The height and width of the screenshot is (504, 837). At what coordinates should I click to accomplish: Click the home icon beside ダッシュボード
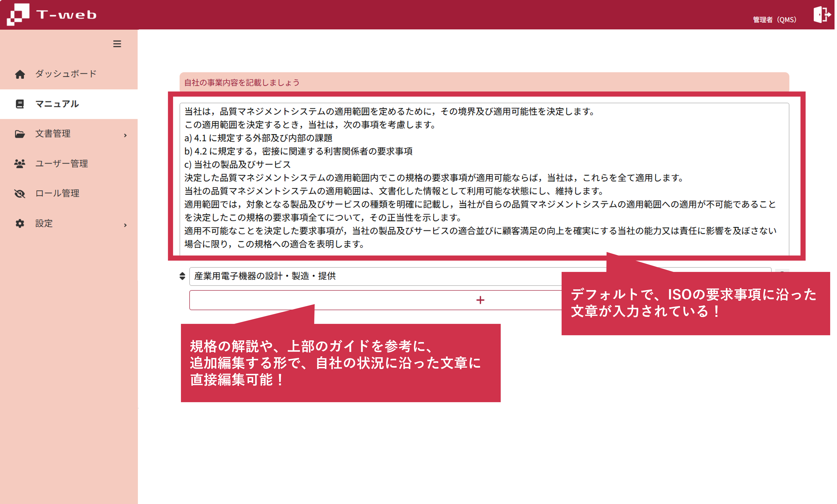coord(20,74)
